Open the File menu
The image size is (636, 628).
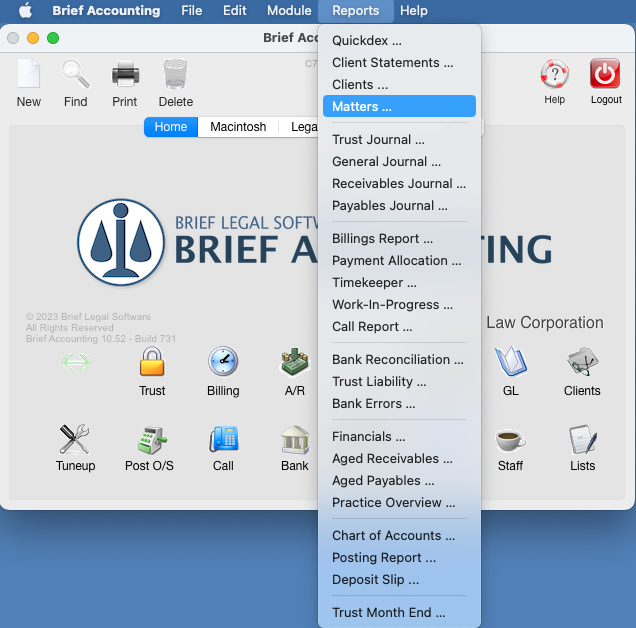pos(191,11)
